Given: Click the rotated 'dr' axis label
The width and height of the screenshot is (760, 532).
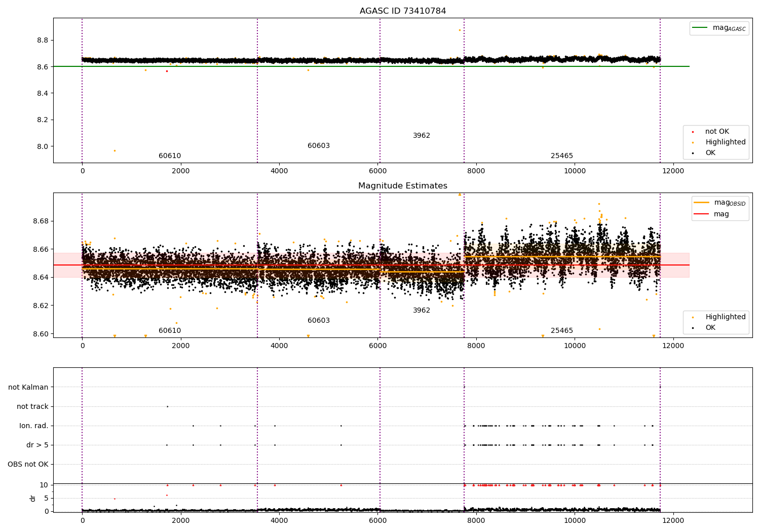Looking at the screenshot, I should tap(33, 498).
